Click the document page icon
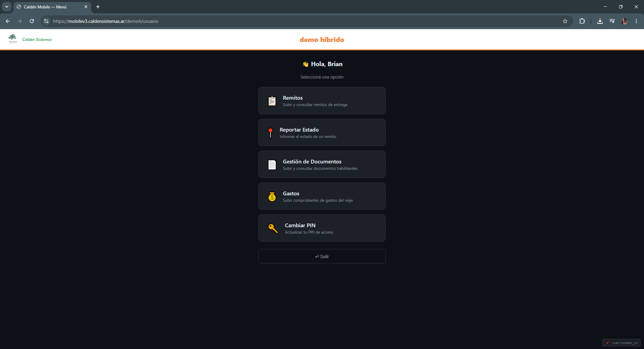This screenshot has height=349, width=644. pyautogui.click(x=272, y=165)
